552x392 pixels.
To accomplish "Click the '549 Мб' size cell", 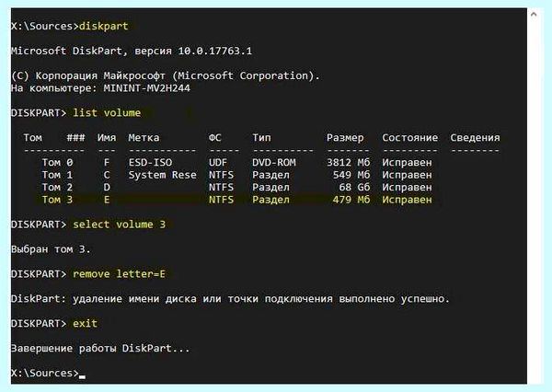I will pos(351,175).
